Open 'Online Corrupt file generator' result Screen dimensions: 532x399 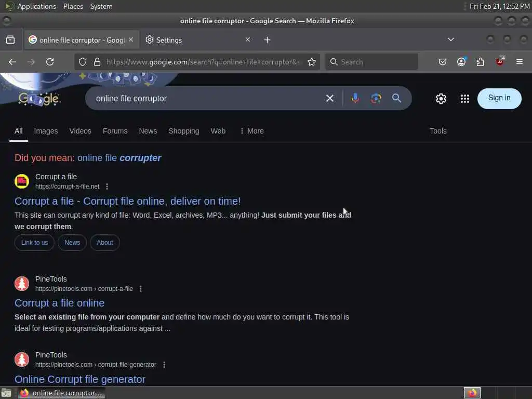point(79,379)
